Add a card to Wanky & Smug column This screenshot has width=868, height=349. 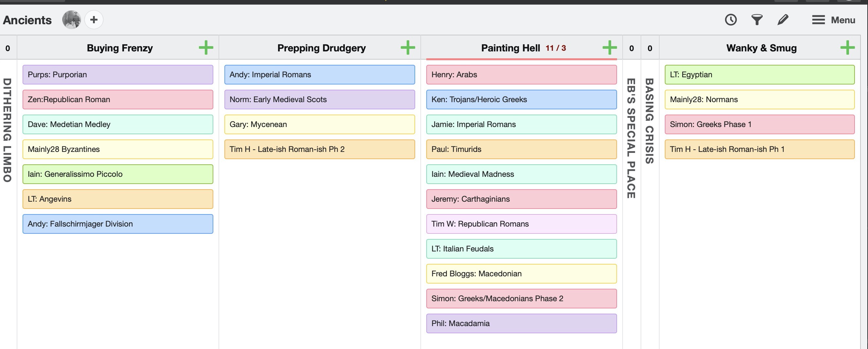coord(847,47)
